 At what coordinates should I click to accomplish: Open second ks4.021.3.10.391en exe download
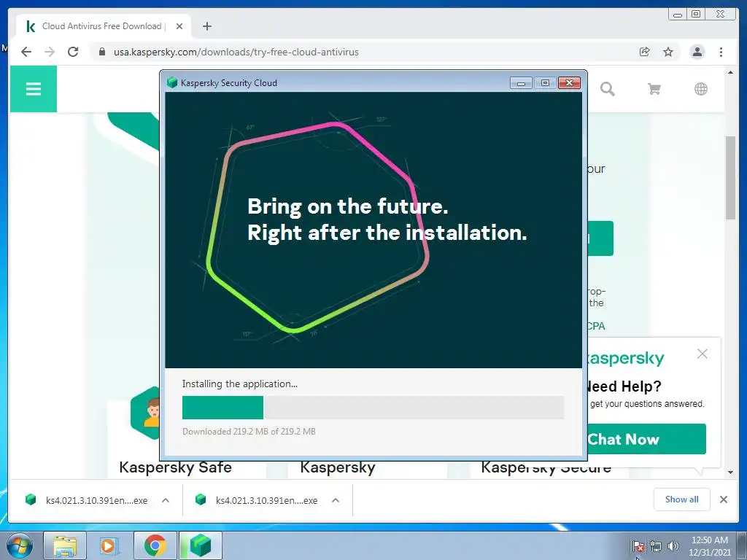258,500
